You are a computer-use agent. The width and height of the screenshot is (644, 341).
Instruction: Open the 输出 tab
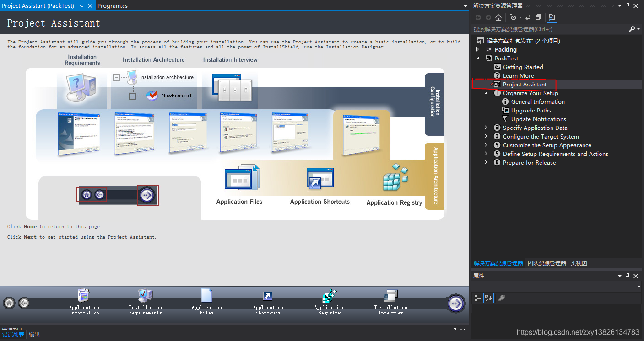click(x=34, y=334)
